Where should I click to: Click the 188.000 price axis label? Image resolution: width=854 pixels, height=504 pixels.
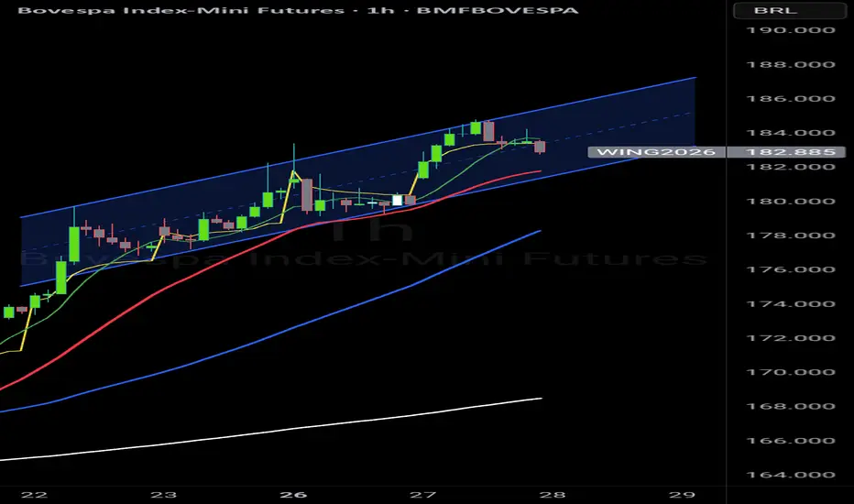pos(790,65)
